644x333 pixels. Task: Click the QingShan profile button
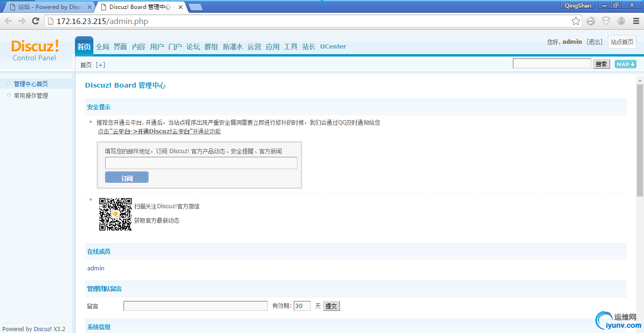click(578, 5)
